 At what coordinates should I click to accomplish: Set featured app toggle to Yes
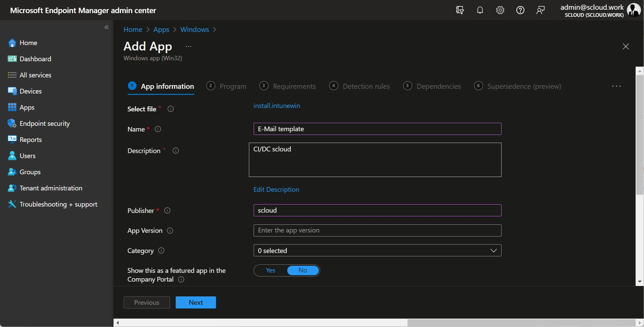point(270,270)
